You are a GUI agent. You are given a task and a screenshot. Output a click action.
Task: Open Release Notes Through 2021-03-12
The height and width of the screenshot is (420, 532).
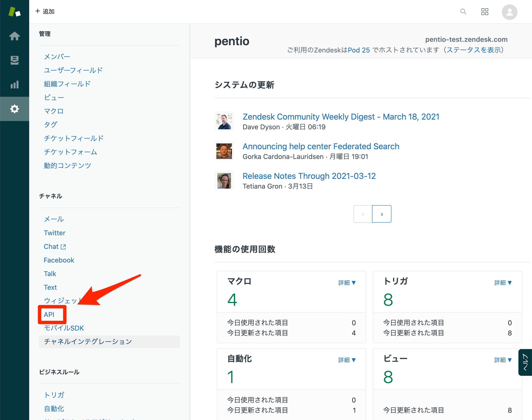[309, 176]
